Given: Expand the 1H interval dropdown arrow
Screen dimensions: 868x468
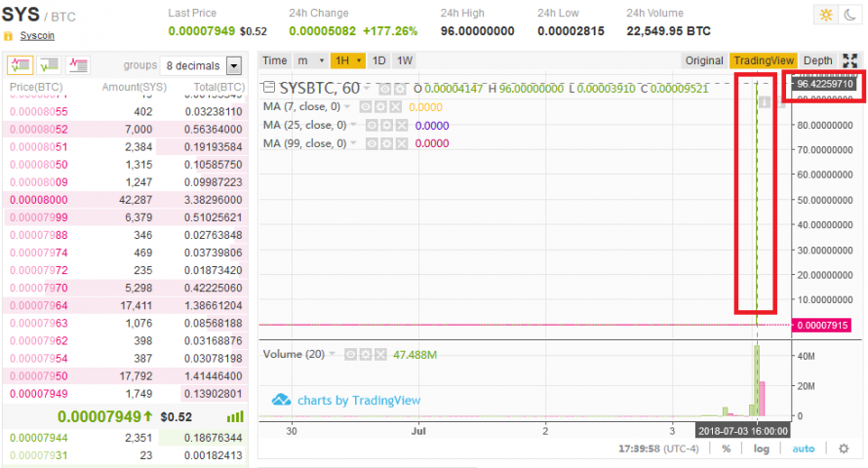Looking at the screenshot, I should [x=359, y=60].
